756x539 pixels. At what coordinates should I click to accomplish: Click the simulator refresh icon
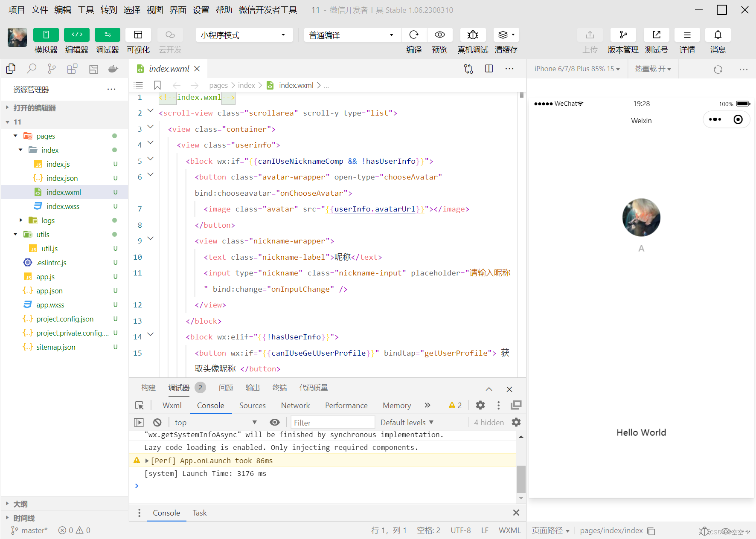click(x=718, y=70)
